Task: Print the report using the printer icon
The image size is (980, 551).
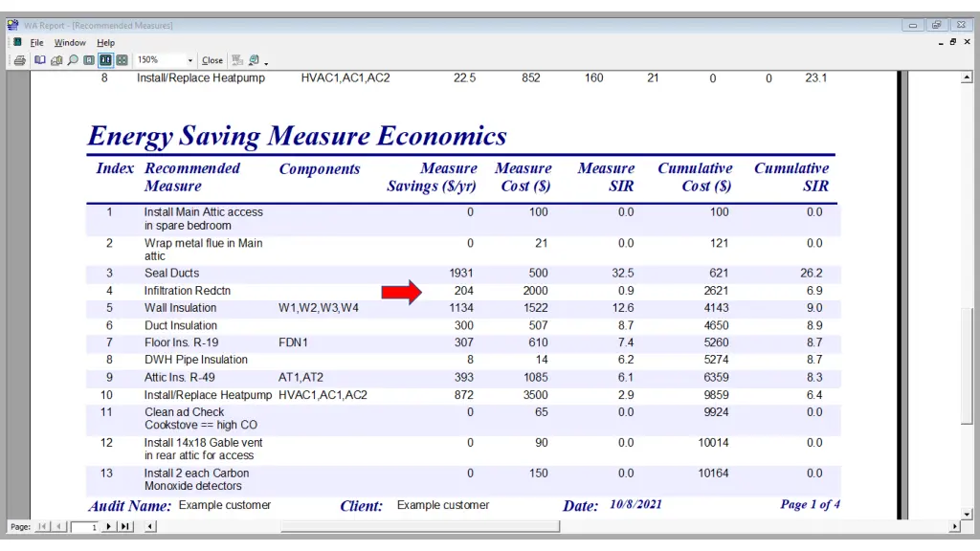Action: tap(20, 60)
